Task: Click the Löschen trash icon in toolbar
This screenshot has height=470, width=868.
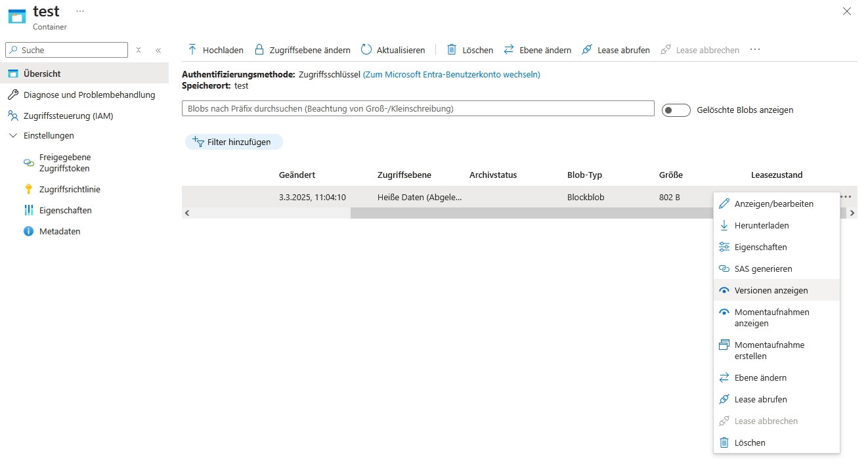Action: (452, 50)
